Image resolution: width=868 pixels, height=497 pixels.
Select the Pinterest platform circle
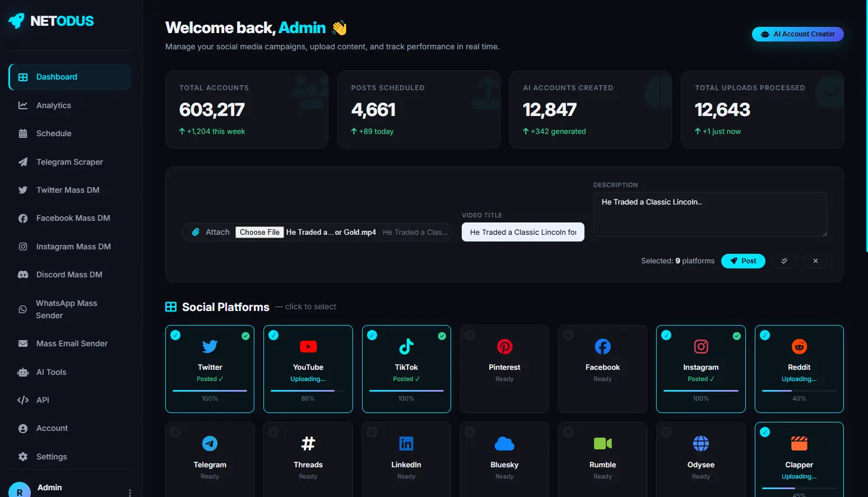[x=470, y=335]
